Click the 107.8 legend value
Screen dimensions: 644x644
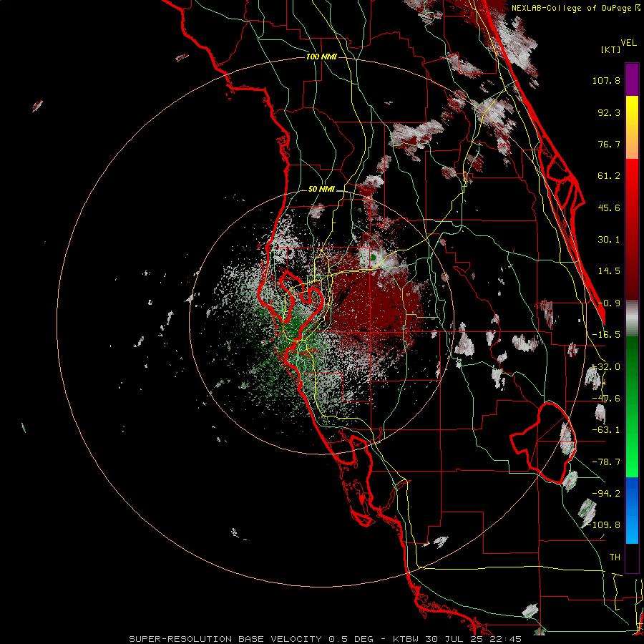coord(606,80)
